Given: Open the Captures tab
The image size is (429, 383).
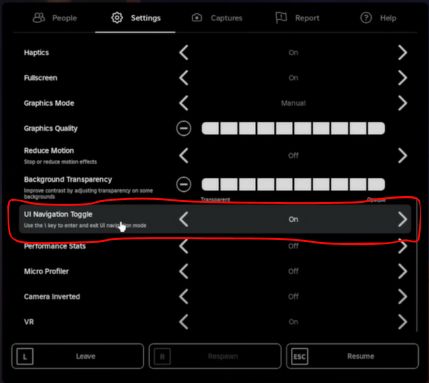Looking at the screenshot, I should pos(217,18).
